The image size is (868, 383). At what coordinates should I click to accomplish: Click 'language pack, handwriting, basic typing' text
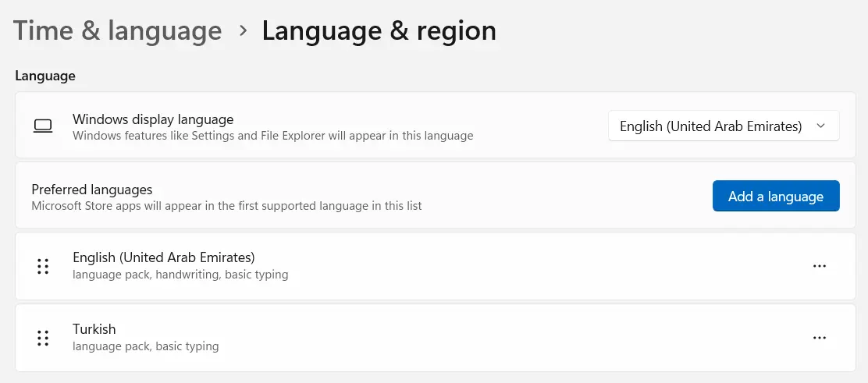180,275
